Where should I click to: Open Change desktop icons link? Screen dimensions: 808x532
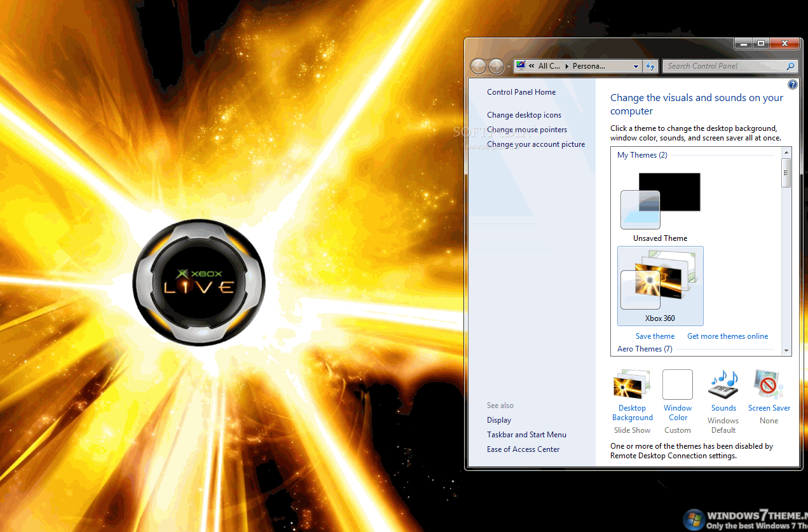[524, 115]
